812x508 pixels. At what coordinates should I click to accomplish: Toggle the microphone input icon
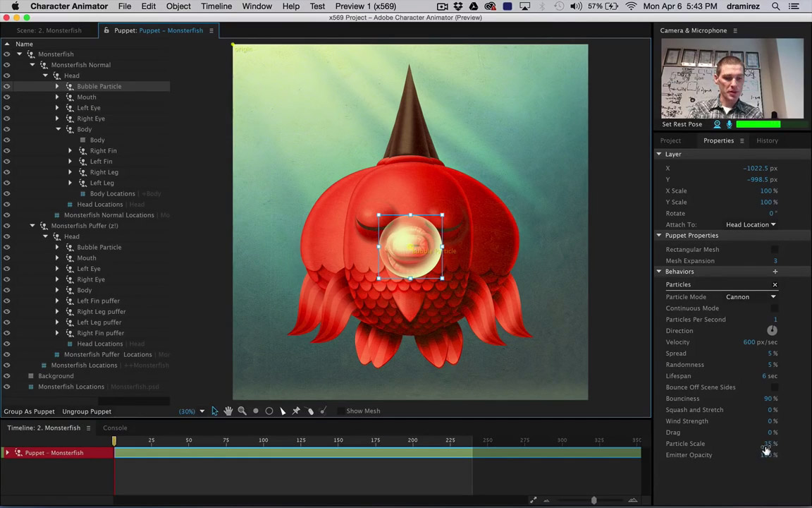click(729, 124)
